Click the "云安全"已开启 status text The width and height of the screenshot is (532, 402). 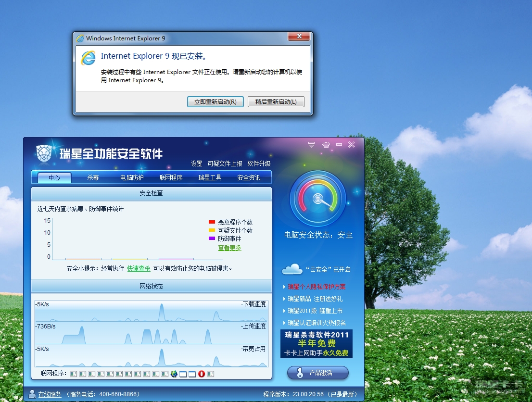click(328, 269)
